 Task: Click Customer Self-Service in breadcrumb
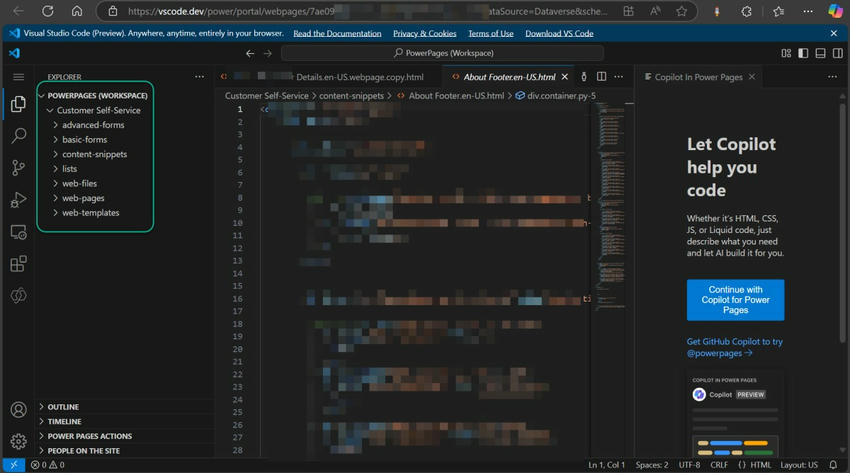coord(266,96)
